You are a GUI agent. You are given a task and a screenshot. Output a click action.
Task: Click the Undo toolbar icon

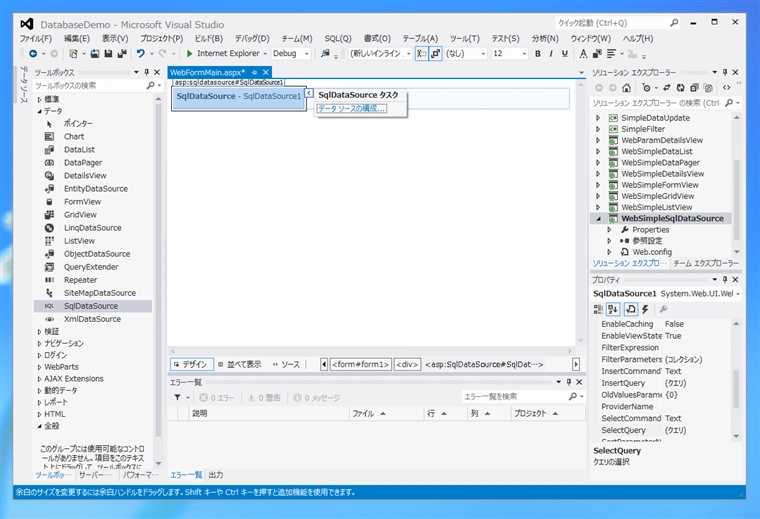coord(141,54)
